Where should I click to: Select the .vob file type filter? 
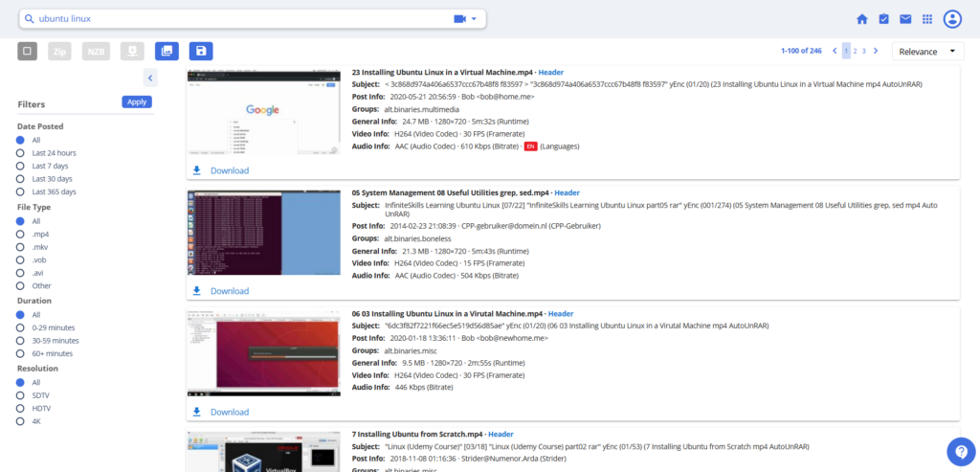pos(21,260)
